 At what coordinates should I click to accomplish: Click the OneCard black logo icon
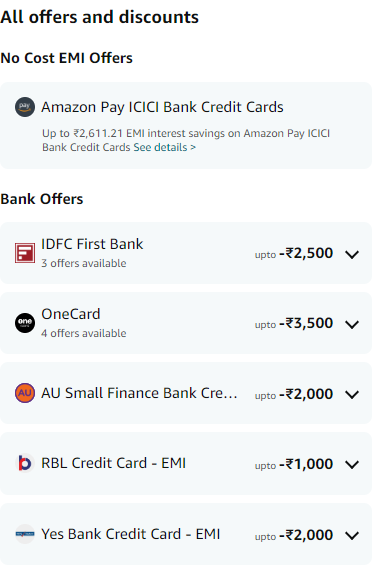(x=25, y=323)
